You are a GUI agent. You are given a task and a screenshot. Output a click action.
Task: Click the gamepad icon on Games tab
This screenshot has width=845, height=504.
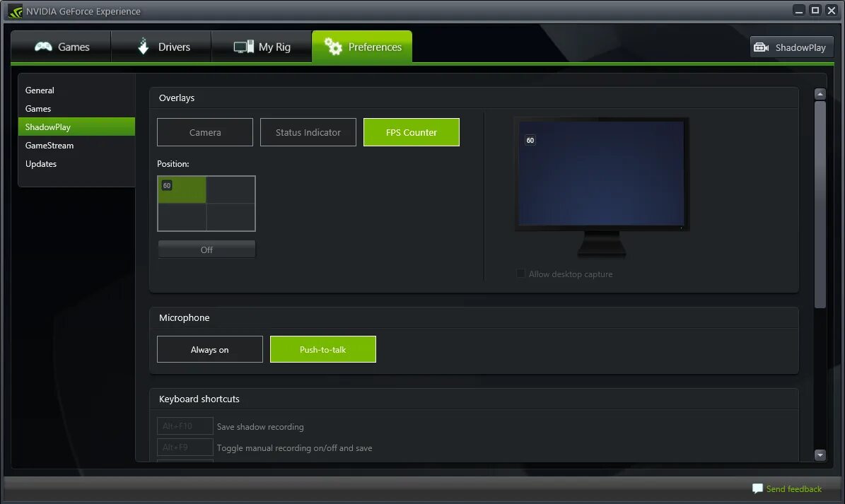[x=43, y=47]
